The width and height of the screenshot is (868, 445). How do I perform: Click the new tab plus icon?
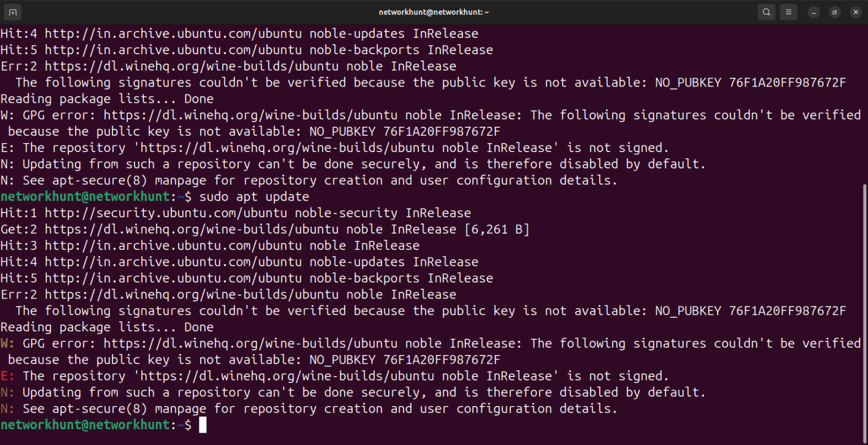12,11
